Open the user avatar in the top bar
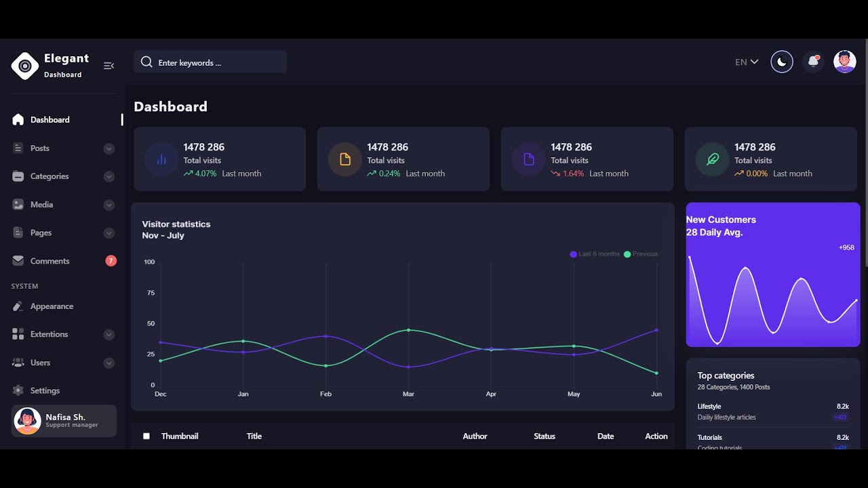 click(844, 62)
